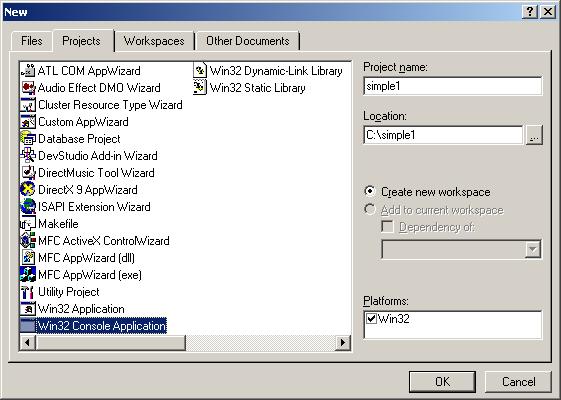The height and width of the screenshot is (400, 561).
Task: Select the DevStudio Add-in Wizard icon
Action: tap(28, 156)
